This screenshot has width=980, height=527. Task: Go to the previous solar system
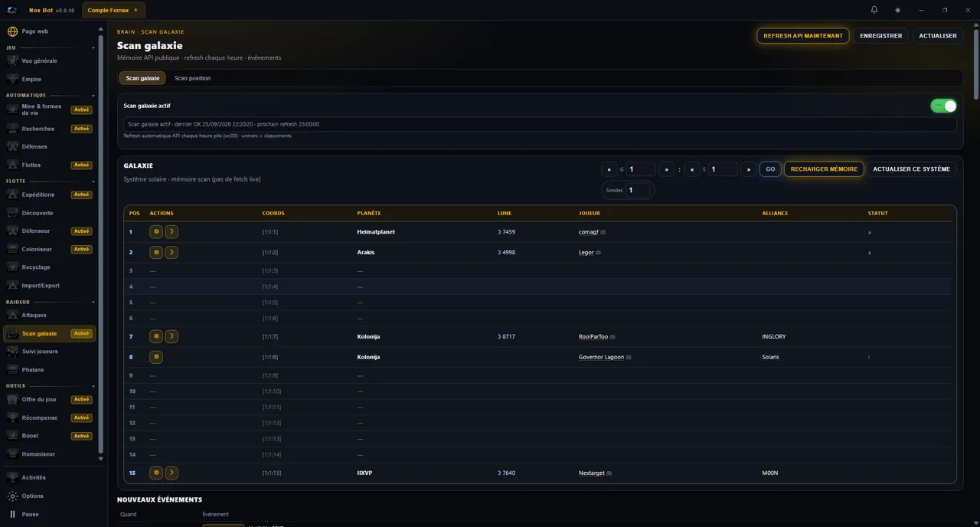tap(691, 169)
